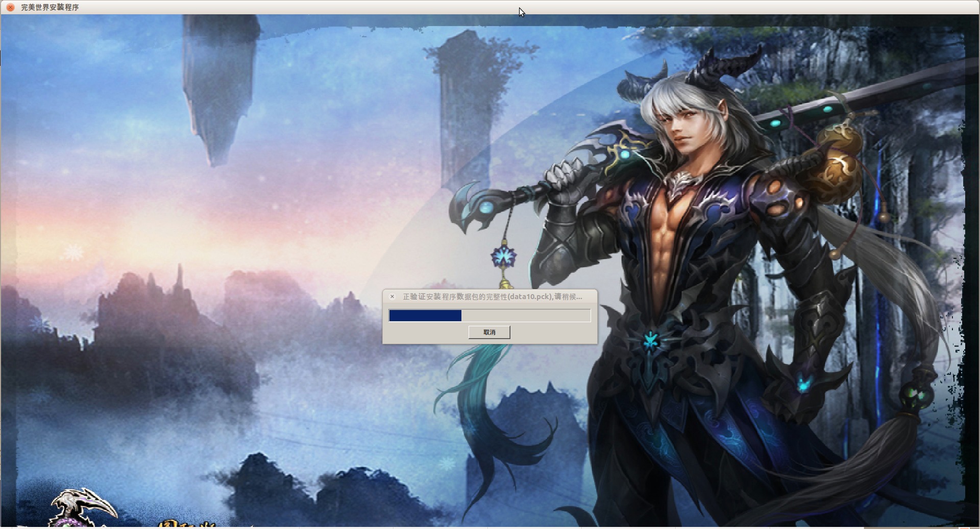Click the data10.pck verification dialog title
This screenshot has height=529, width=980.
click(492, 297)
